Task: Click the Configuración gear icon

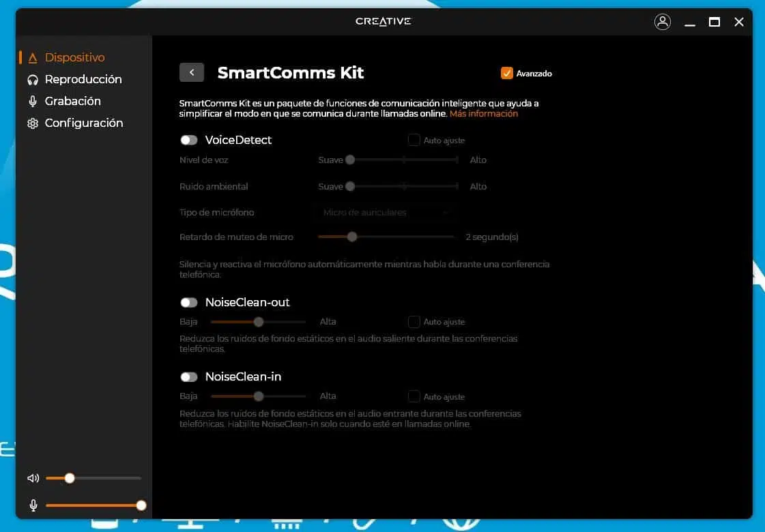Action: pos(33,123)
